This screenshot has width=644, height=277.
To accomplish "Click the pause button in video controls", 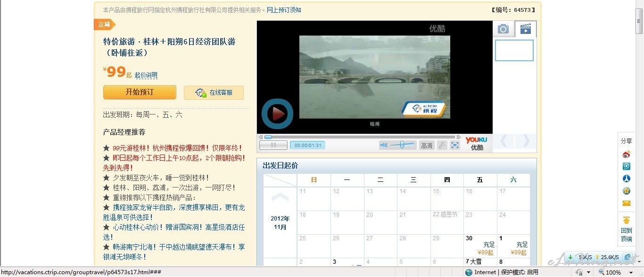I will click(x=273, y=145).
